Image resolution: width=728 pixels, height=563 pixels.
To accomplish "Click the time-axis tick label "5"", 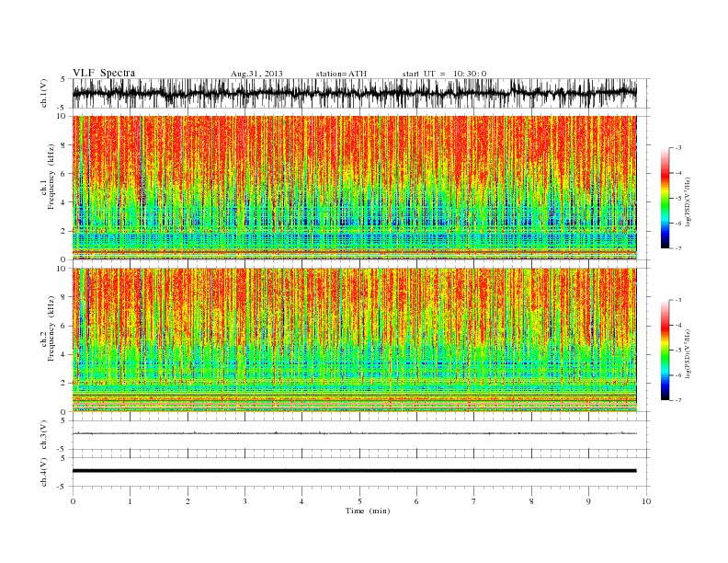I will pyautogui.click(x=359, y=501).
